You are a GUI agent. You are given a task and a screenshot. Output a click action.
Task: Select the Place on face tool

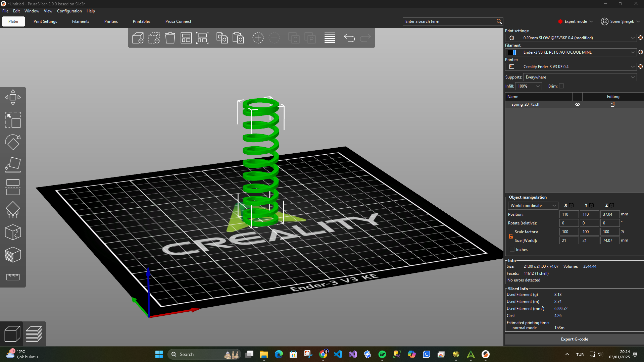pos(13,165)
